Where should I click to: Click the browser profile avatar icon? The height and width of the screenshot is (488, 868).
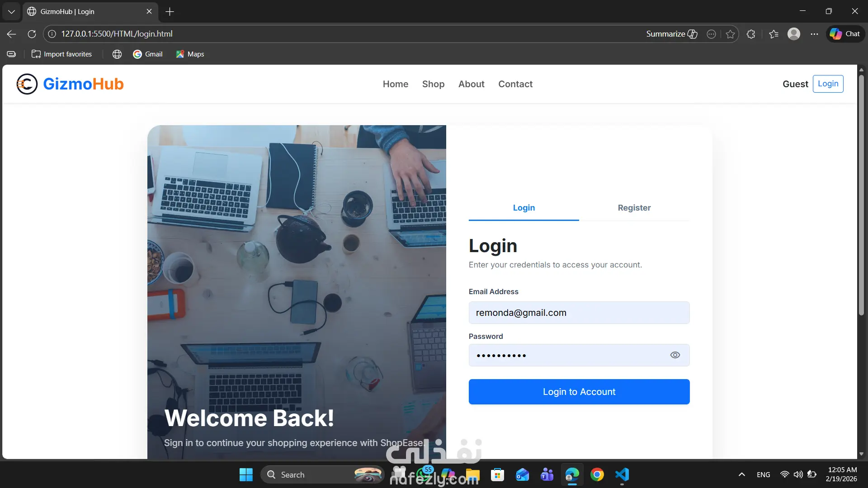pyautogui.click(x=794, y=34)
